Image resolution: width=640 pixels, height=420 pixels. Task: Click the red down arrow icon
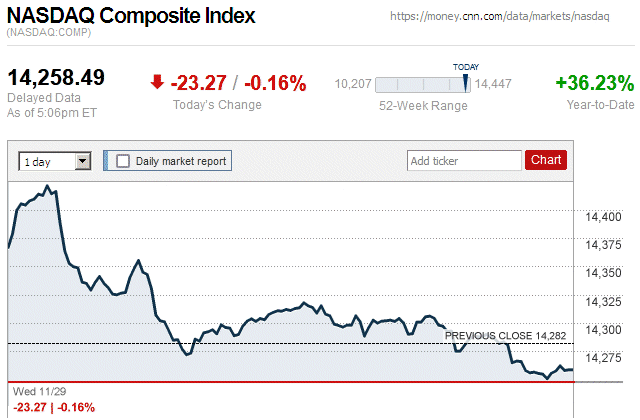click(157, 83)
